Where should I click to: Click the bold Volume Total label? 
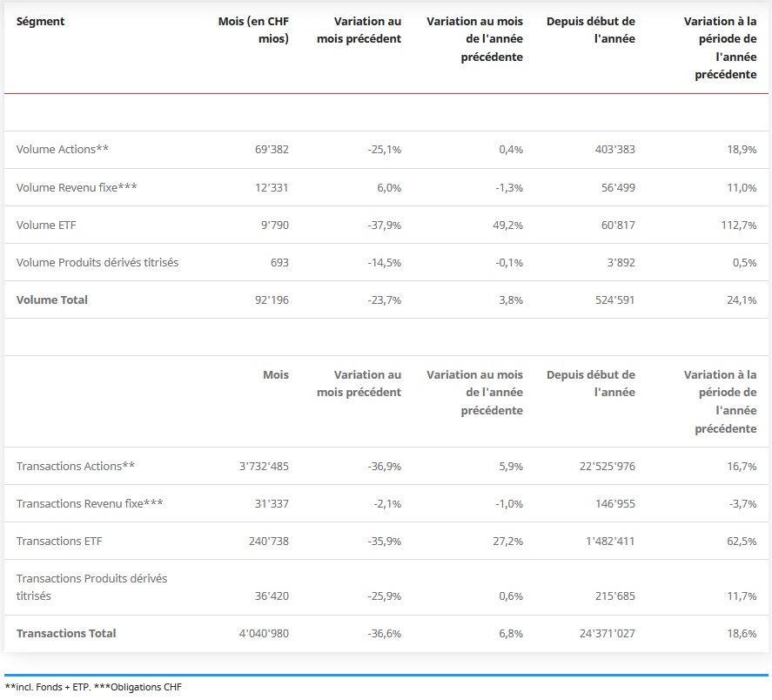[x=52, y=300]
